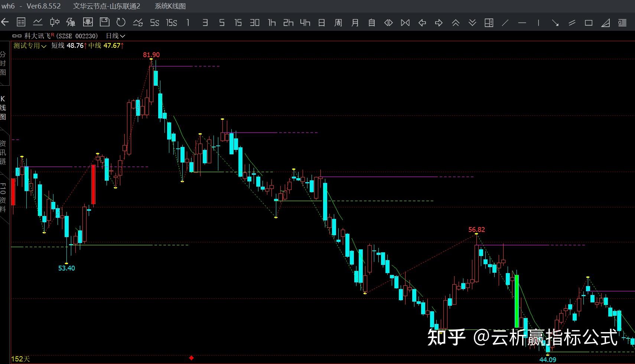Click the 文华云节点-山东联通2 label
635x364 pixels.
(107, 6)
